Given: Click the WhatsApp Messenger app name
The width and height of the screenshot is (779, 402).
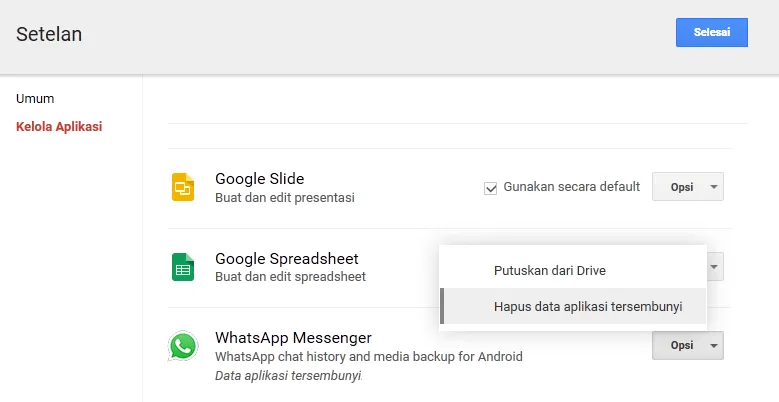Looking at the screenshot, I should click(293, 337).
